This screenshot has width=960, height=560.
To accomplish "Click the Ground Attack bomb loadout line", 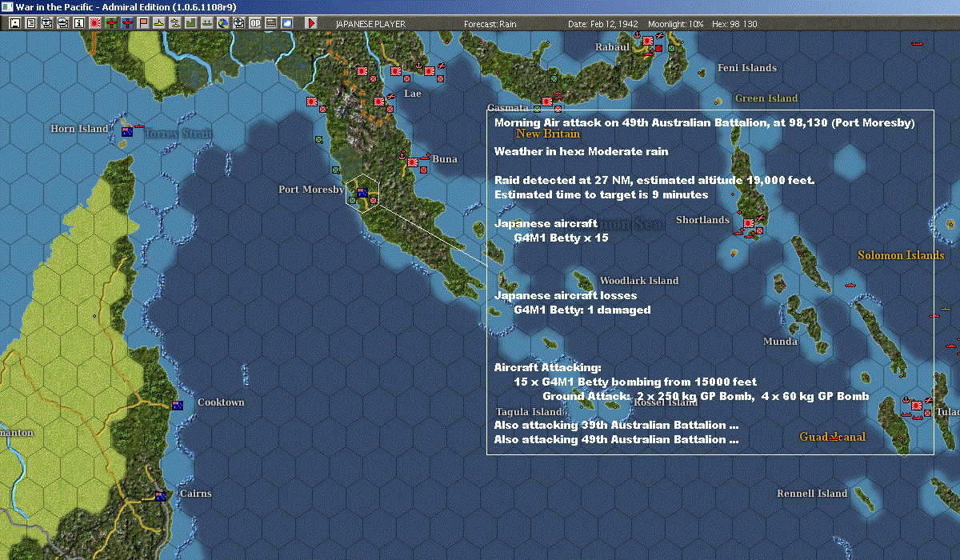I will pos(706,397).
